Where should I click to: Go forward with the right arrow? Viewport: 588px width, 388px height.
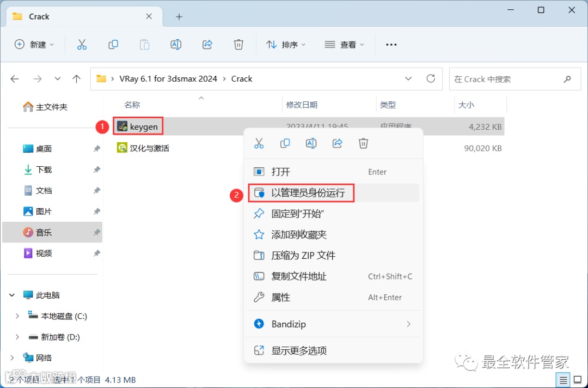[38, 79]
